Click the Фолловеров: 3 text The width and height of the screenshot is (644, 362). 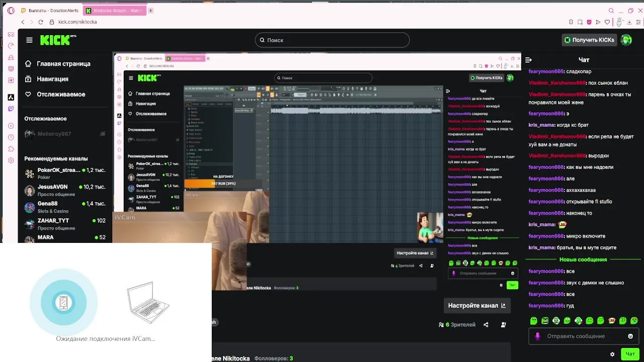click(274, 358)
